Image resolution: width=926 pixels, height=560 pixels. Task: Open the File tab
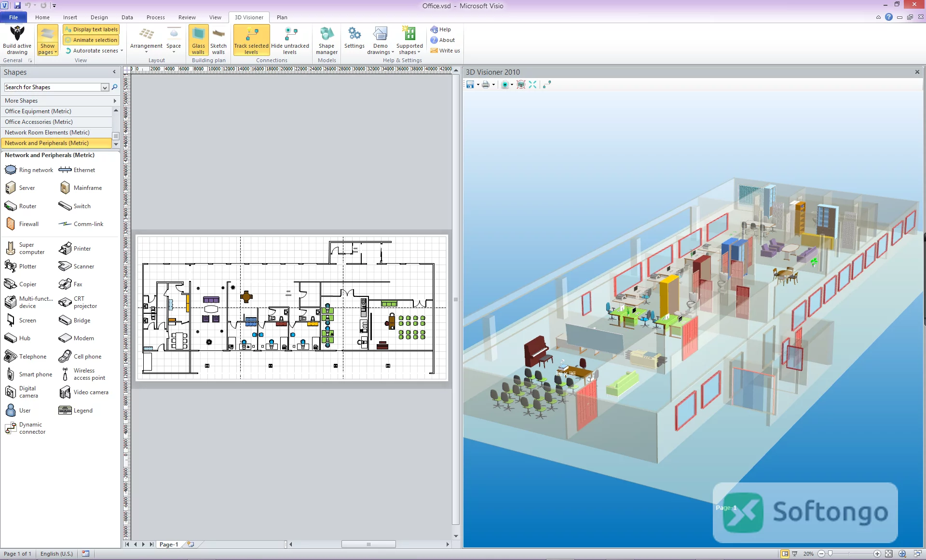point(14,17)
